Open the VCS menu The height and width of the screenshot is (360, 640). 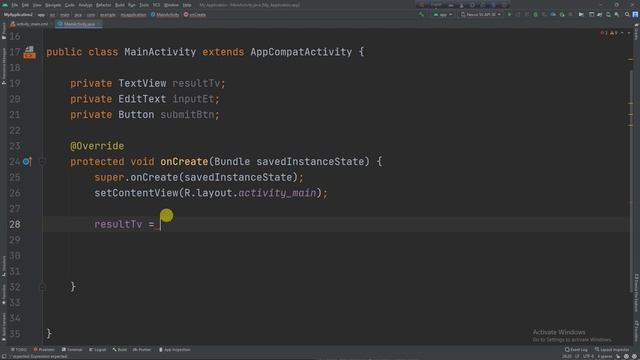156,5
